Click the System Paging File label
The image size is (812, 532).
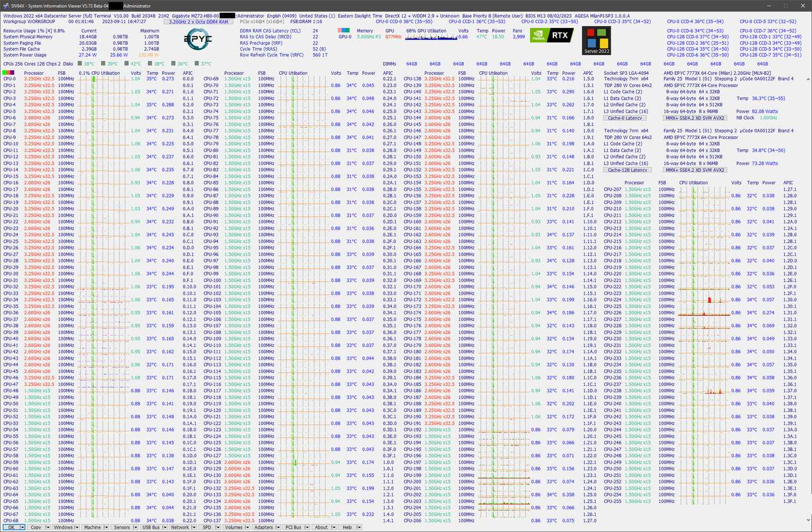coord(22,43)
